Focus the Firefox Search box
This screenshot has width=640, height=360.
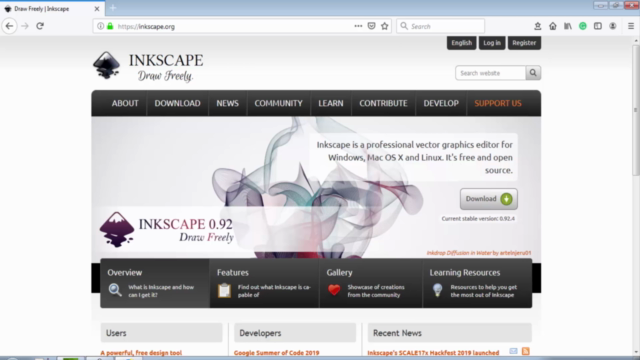tap(440, 26)
